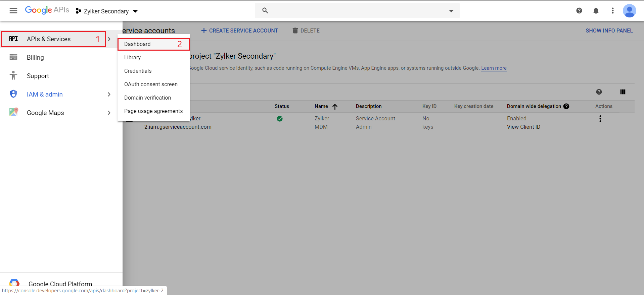Viewport: 644px width, 295px height.
Task: Click the No keys cell
Action: [428, 123]
